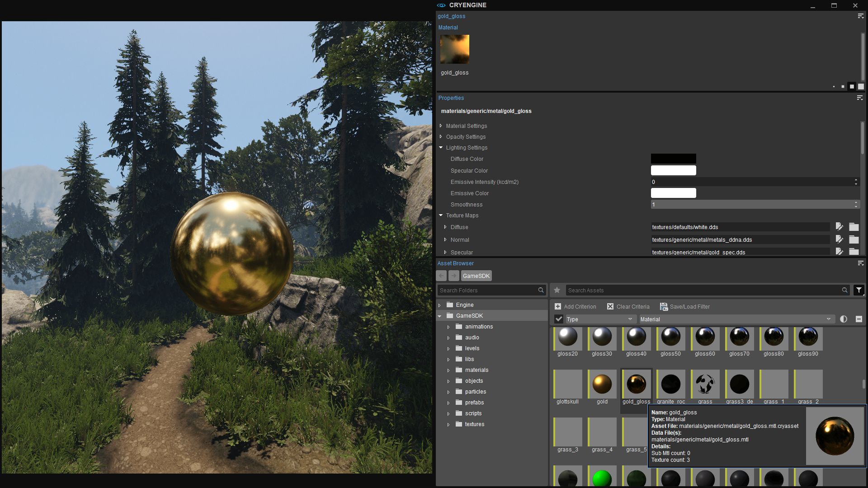Screen dimensions: 868x488
Task: Click the back navigation arrow in Asset Browser
Action: pyautogui.click(x=441, y=276)
